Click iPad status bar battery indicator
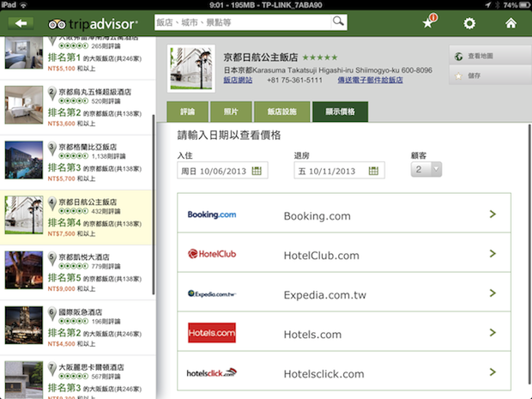532x399 pixels. [x=524, y=5]
